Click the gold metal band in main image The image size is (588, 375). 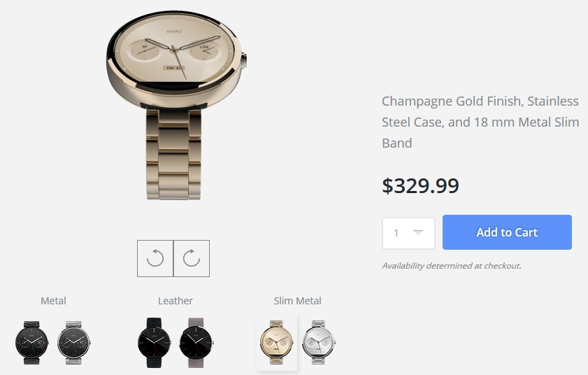coord(173,154)
